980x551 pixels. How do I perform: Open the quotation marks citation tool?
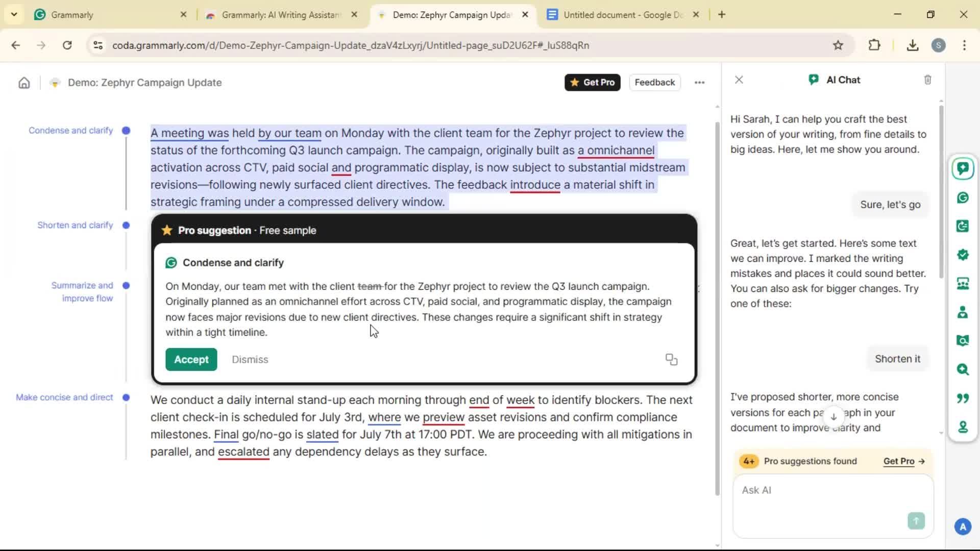click(963, 398)
